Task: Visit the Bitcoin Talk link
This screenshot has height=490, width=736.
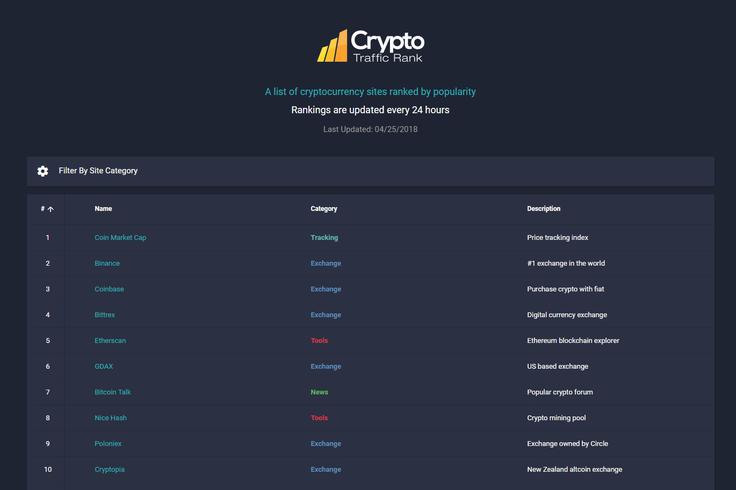Action: click(113, 392)
